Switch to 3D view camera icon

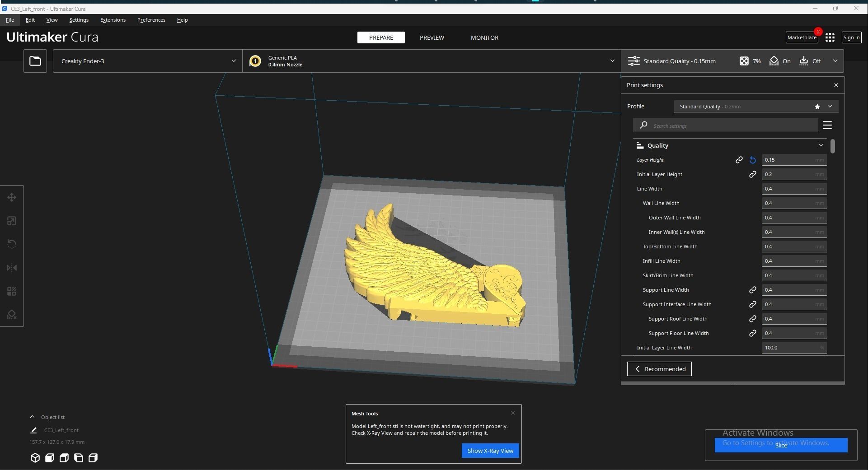click(35, 458)
